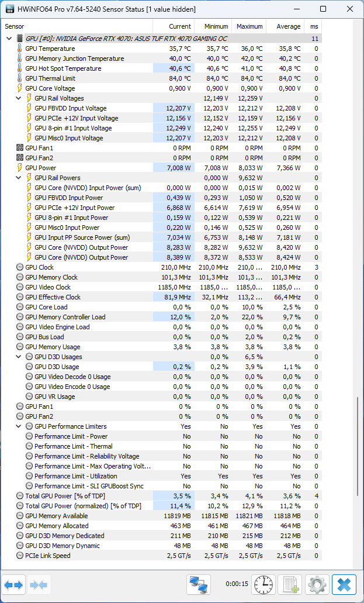This screenshot has width=364, height=603.
Task: Click the lightning icon beside GPU Core Voltage
Action: pos(20,88)
